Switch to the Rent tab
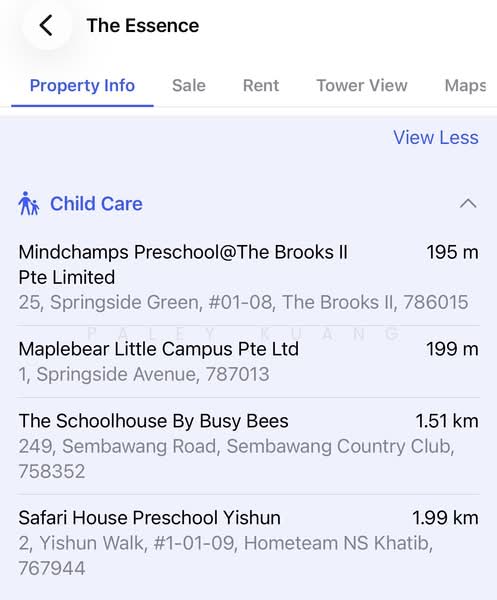 point(261,85)
